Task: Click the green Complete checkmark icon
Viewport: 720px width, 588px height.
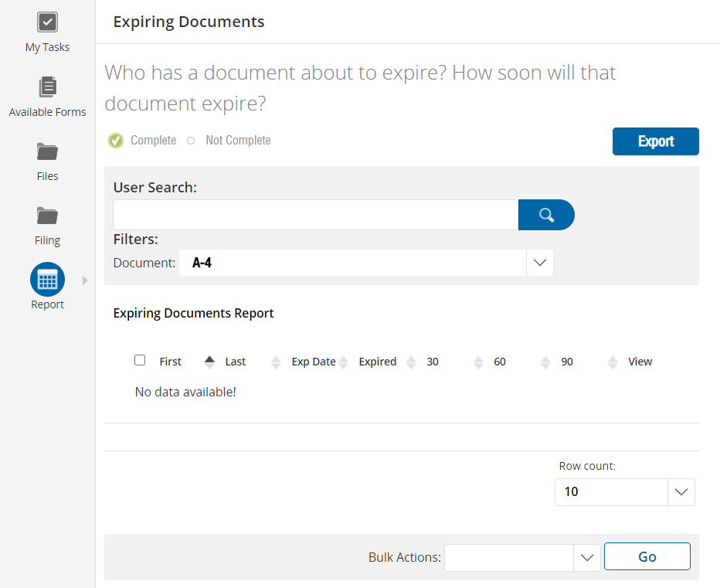Action: (116, 141)
